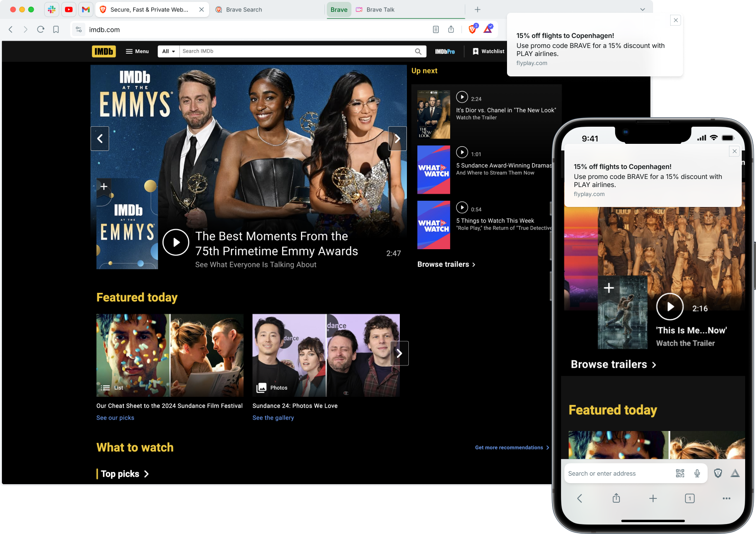The width and height of the screenshot is (756, 534).
Task: Open the Brave Rewards triangle icon
Action: tap(488, 29)
